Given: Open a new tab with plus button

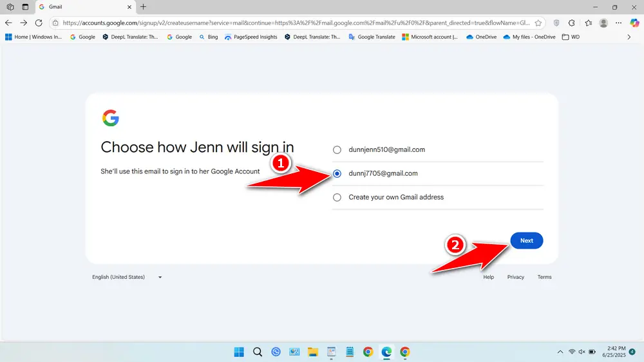Looking at the screenshot, I should click(x=143, y=7).
